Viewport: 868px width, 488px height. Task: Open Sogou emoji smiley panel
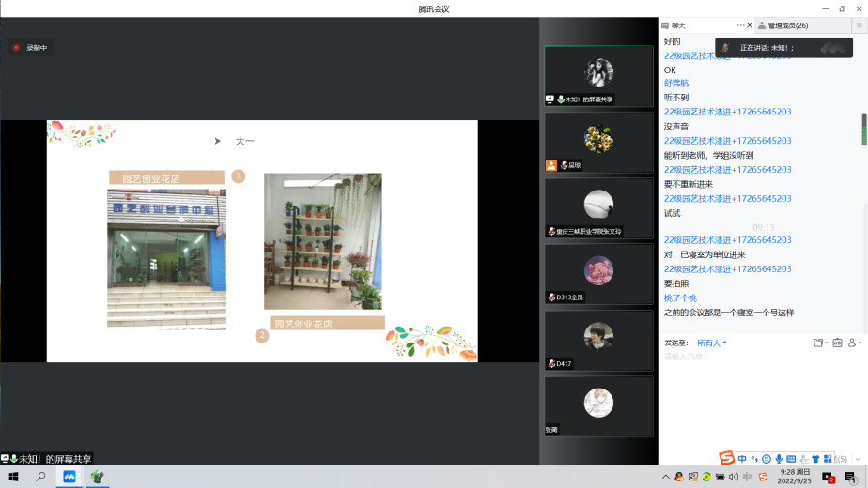tap(767, 458)
